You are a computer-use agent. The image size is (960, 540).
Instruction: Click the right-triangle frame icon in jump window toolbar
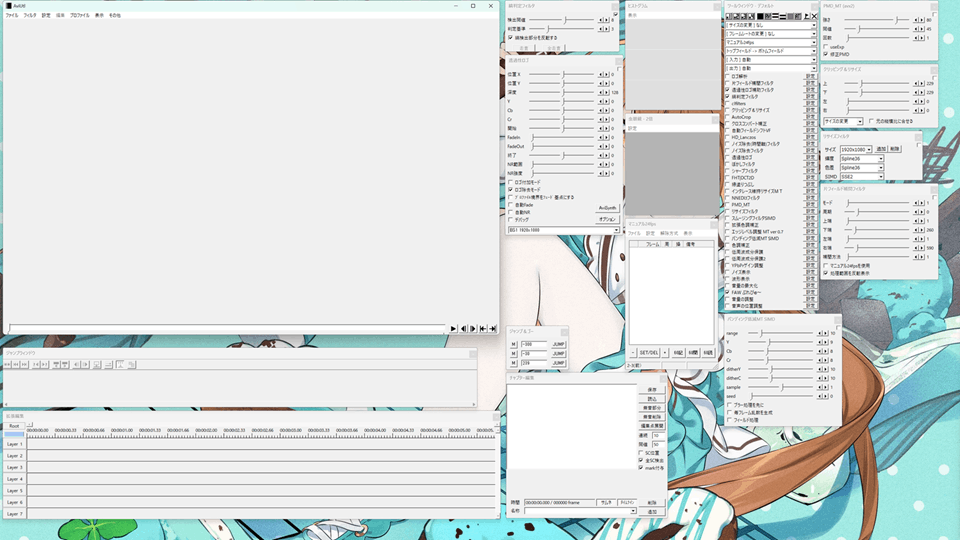pyautogui.click(x=85, y=364)
